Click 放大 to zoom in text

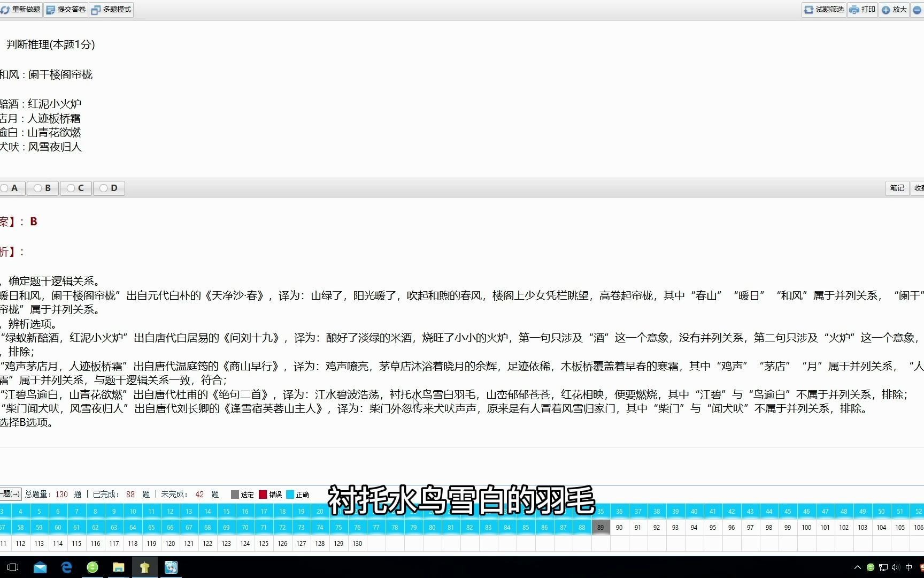[894, 10]
